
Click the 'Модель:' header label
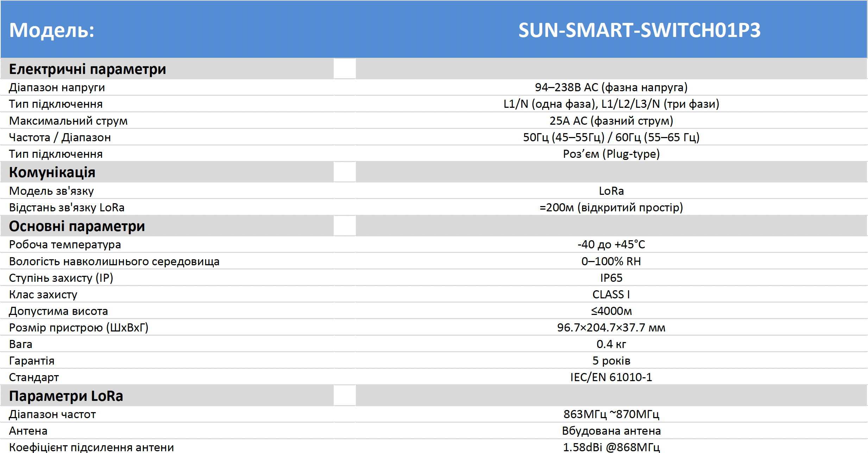52,30
